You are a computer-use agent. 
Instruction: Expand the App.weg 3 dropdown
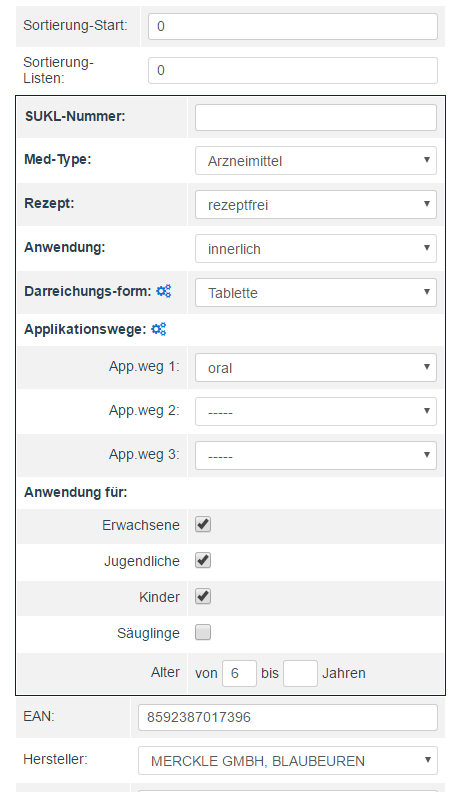pyautogui.click(x=316, y=456)
